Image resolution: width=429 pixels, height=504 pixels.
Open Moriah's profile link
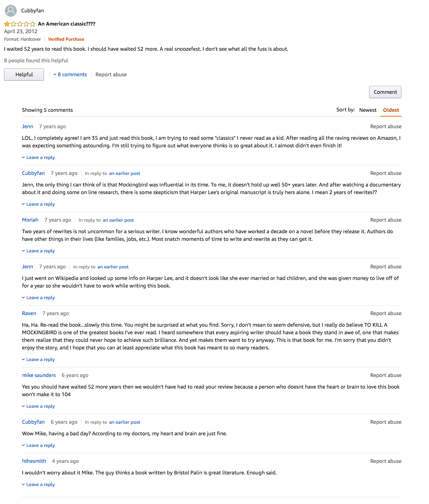coord(30,220)
